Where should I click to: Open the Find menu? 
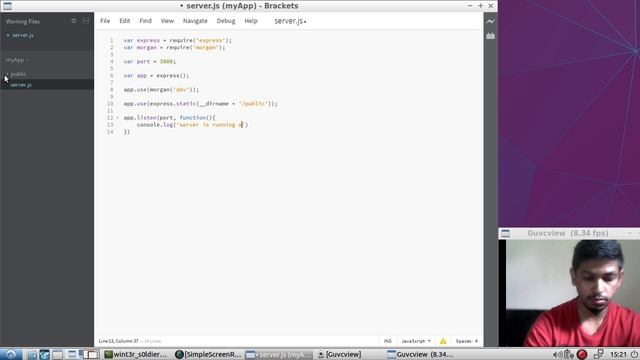click(145, 21)
